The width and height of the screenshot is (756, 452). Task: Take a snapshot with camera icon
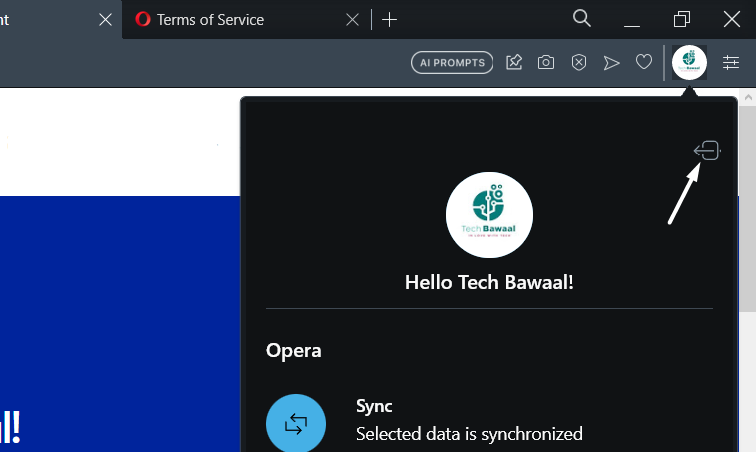tap(546, 62)
